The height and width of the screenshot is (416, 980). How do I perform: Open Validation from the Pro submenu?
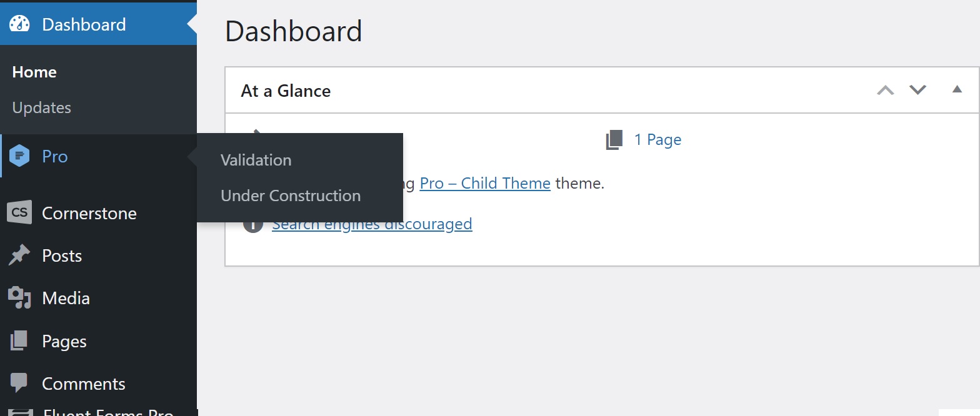coord(256,160)
